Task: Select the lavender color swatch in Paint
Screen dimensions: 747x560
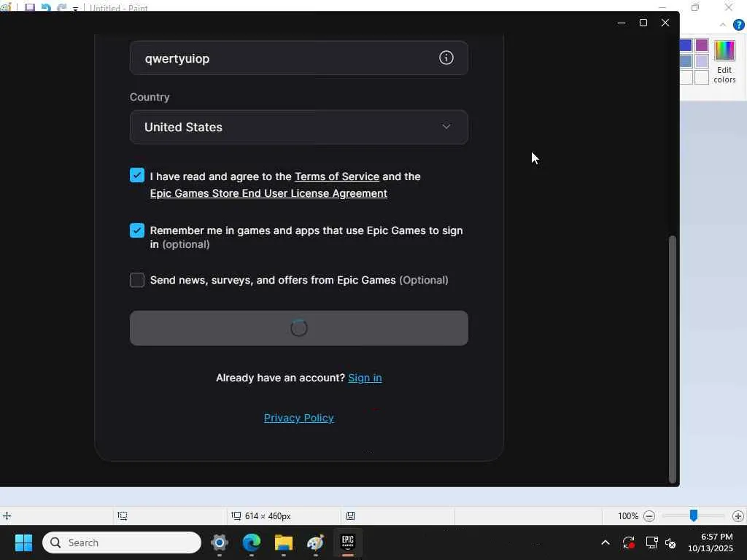Action: click(x=701, y=61)
